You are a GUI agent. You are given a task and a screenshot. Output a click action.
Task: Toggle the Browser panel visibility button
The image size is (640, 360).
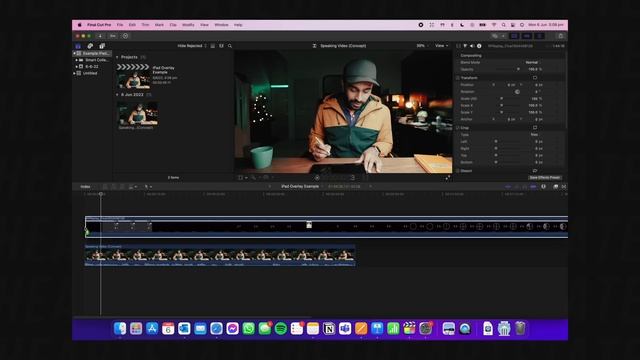514,36
